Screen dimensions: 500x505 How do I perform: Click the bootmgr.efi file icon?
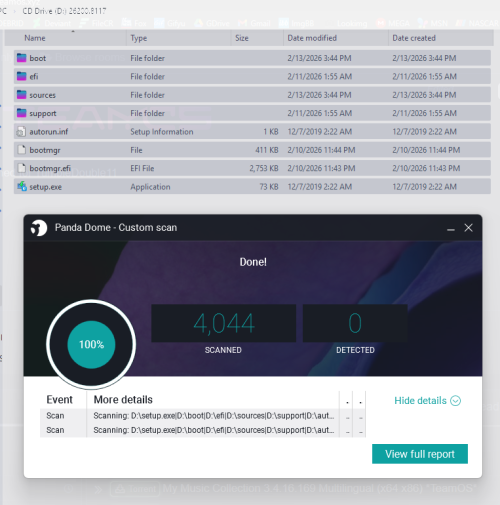coord(21,168)
